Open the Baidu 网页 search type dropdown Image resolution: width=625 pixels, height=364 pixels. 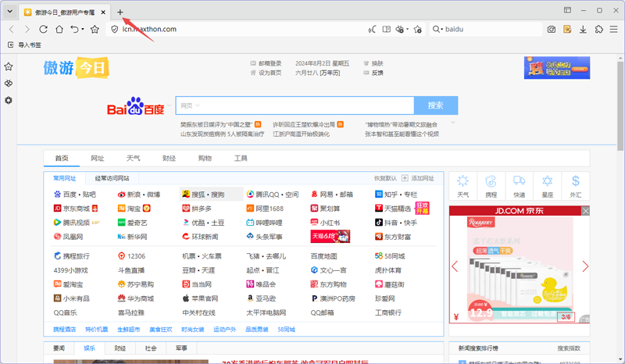pos(190,105)
